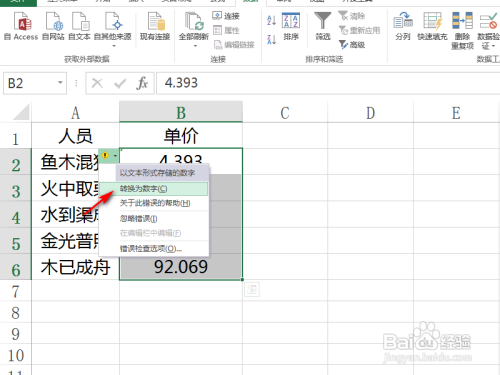
Task: Choose Convert to Number (转换为数字)
Action: (154, 189)
